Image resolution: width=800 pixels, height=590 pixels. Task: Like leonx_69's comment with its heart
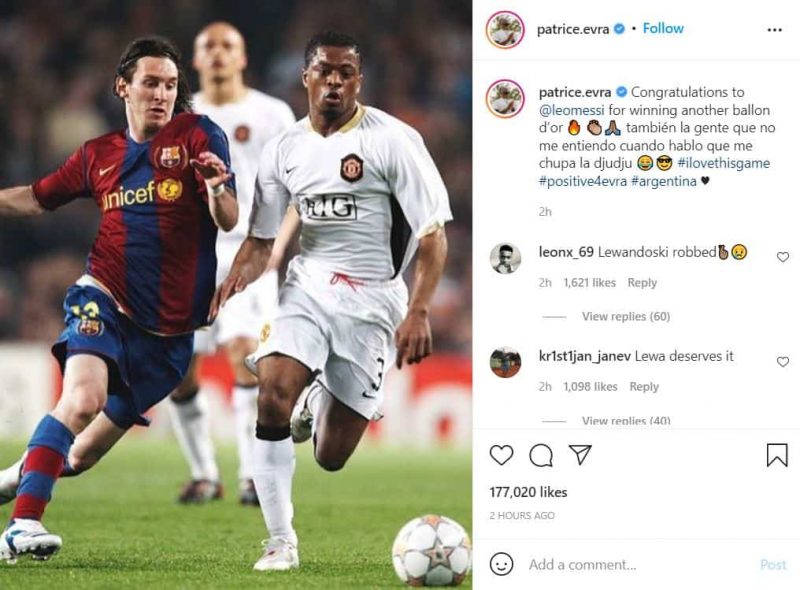(x=783, y=257)
